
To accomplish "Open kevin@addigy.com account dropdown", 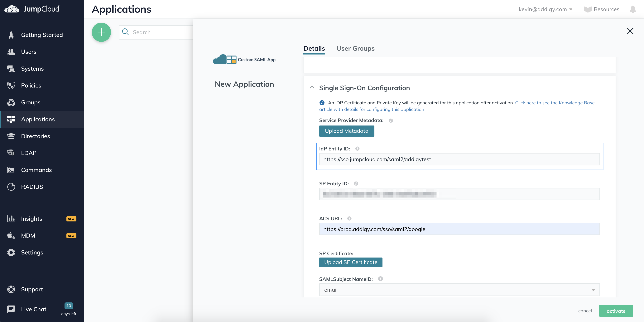I will (545, 9).
